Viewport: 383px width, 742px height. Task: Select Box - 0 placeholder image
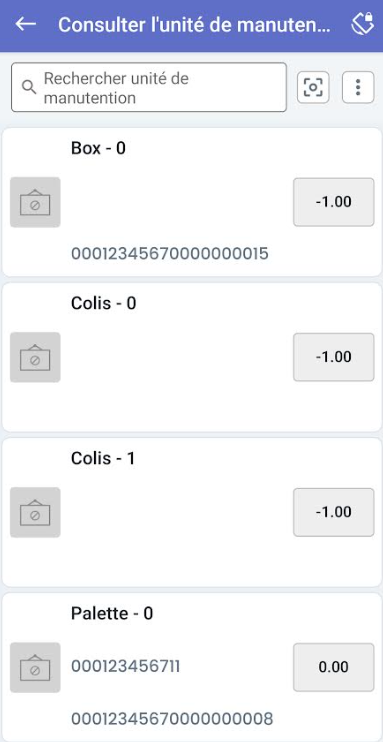point(35,202)
